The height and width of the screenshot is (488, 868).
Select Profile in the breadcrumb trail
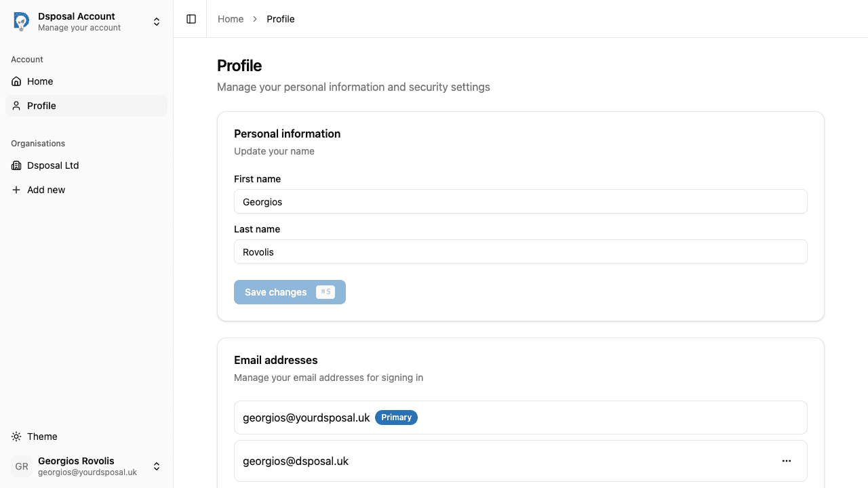click(x=280, y=19)
